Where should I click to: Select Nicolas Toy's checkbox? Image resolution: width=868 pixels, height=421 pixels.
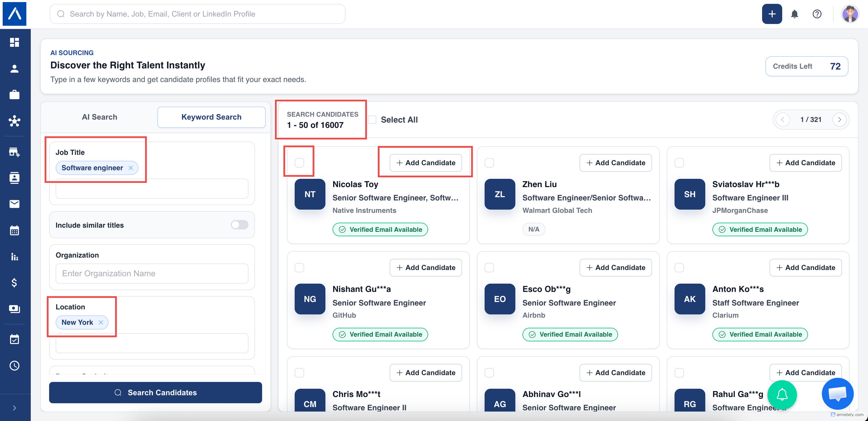(x=299, y=163)
